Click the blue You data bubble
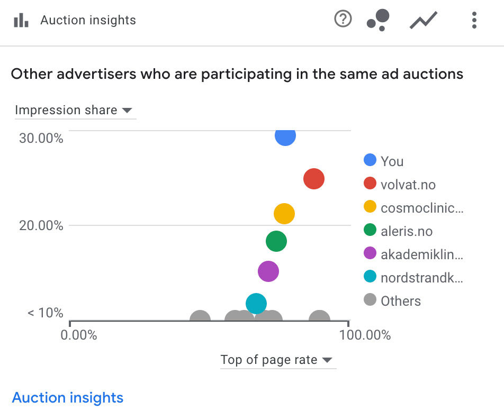Image resolution: width=504 pixels, height=420 pixels. click(285, 136)
